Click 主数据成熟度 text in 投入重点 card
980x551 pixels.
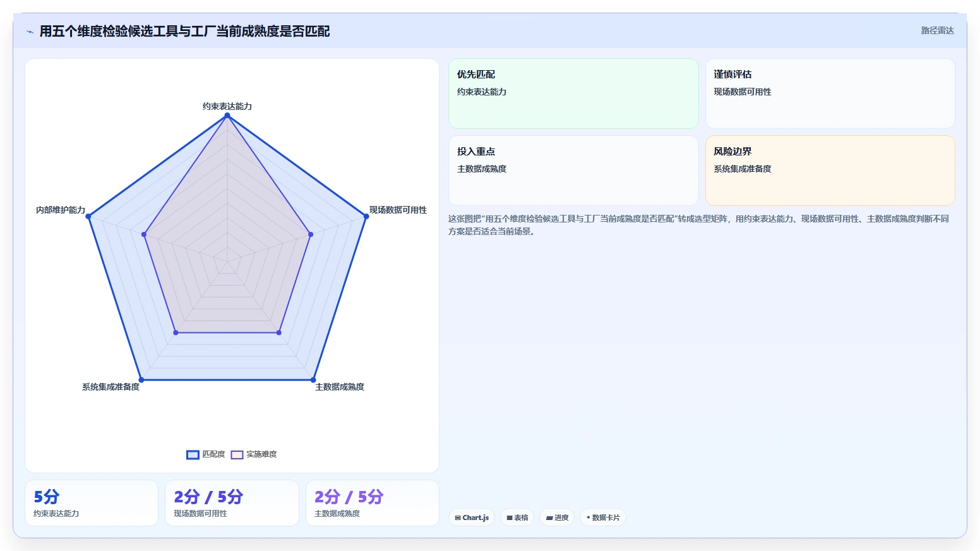tap(482, 169)
